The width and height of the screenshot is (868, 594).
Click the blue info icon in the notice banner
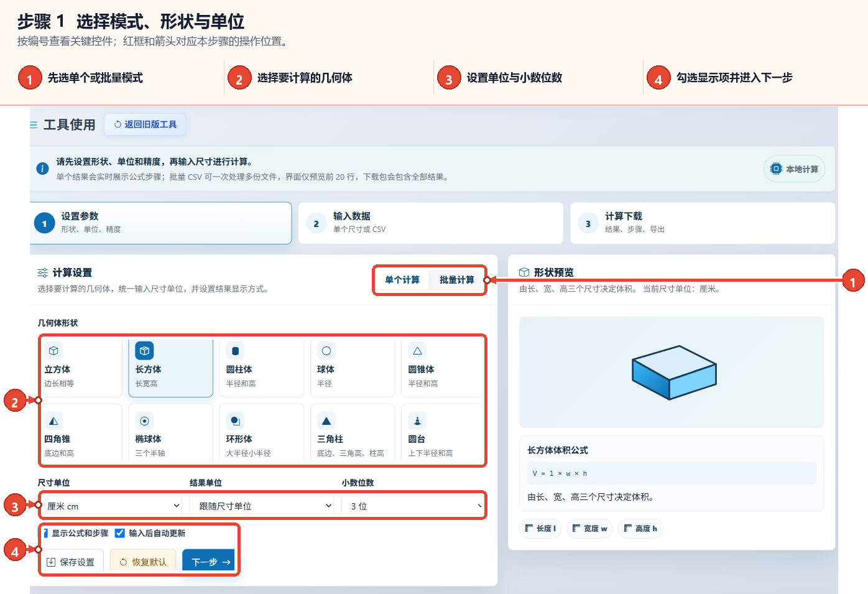click(x=42, y=169)
